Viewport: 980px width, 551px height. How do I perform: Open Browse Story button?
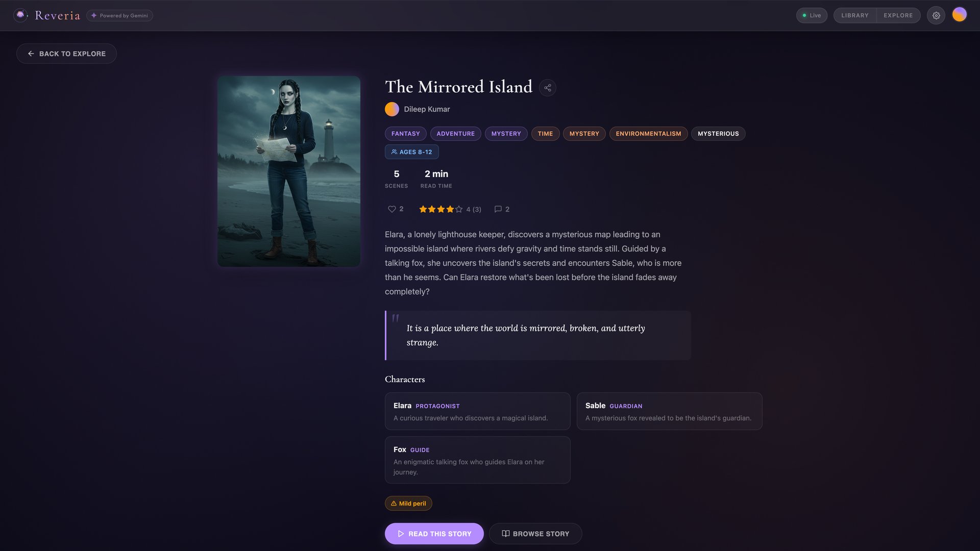(535, 534)
